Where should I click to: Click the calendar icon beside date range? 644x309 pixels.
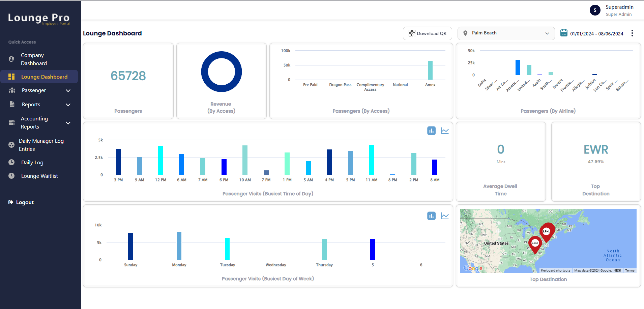click(563, 33)
